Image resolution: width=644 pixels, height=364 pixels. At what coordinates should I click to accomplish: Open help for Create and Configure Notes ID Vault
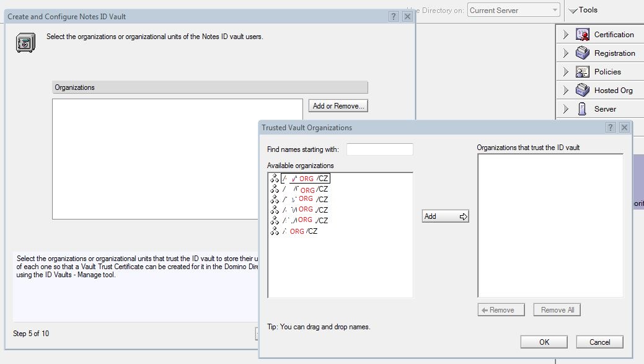click(394, 17)
